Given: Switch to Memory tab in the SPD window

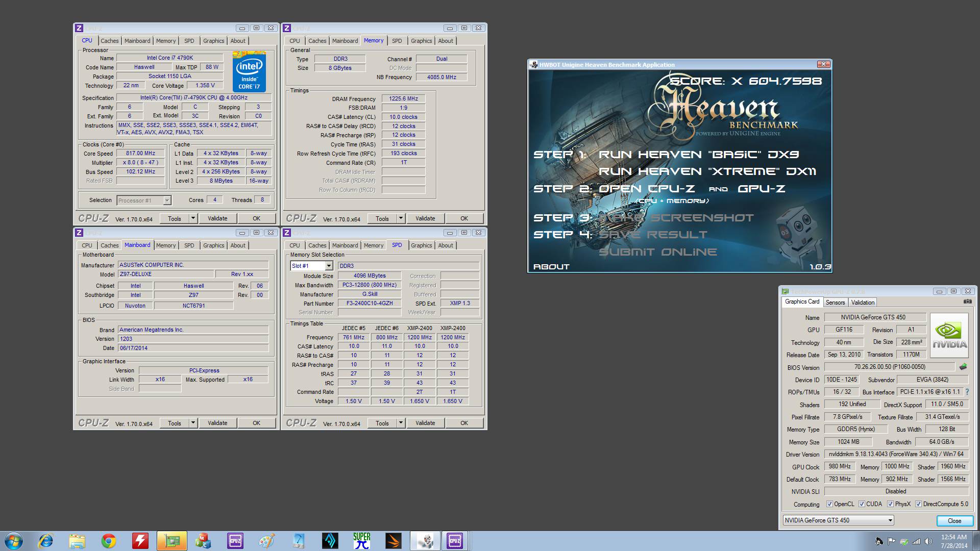Looking at the screenshot, I should pyautogui.click(x=373, y=245).
